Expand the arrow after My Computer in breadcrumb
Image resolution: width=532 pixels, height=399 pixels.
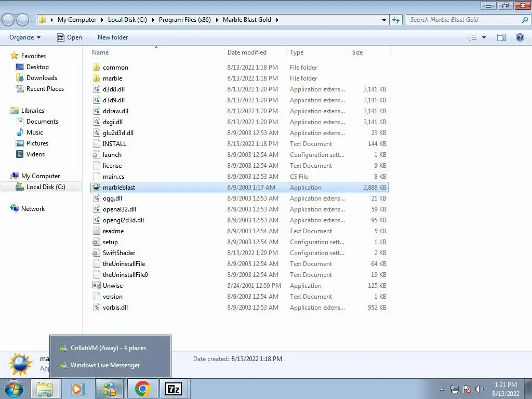point(102,20)
